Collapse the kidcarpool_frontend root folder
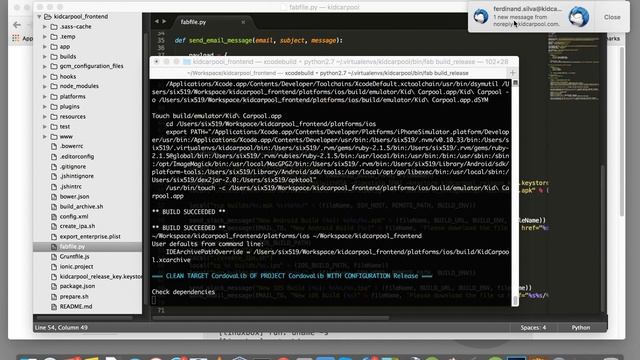Image resolution: width=640 pixels, height=360 pixels. point(40,17)
